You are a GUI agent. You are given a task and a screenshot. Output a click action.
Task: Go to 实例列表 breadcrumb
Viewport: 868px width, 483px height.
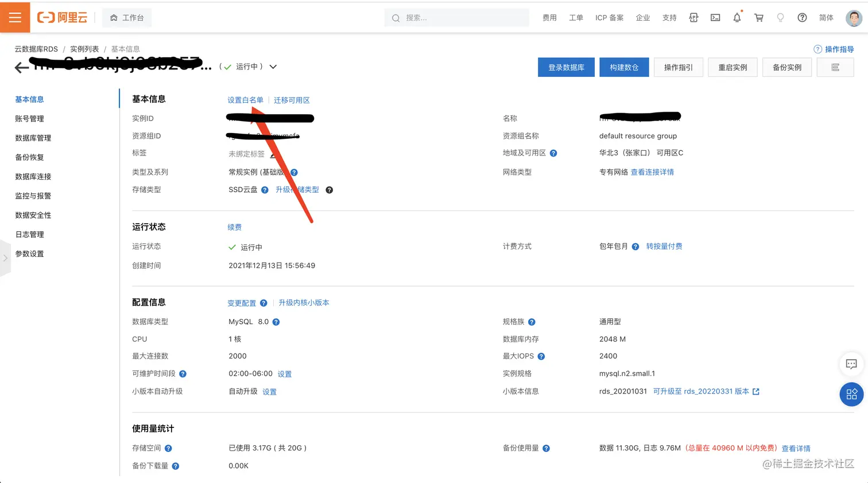point(84,49)
